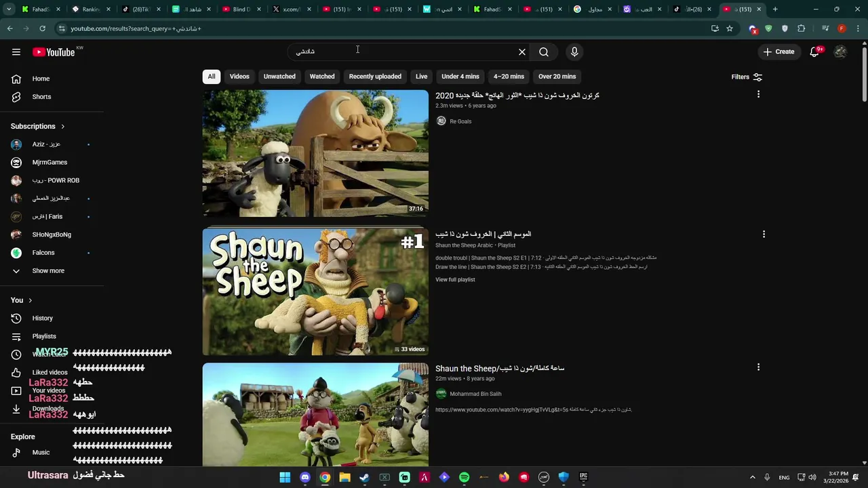868x488 pixels.
Task: Go to the YouTube logo home
Action: click(54, 52)
